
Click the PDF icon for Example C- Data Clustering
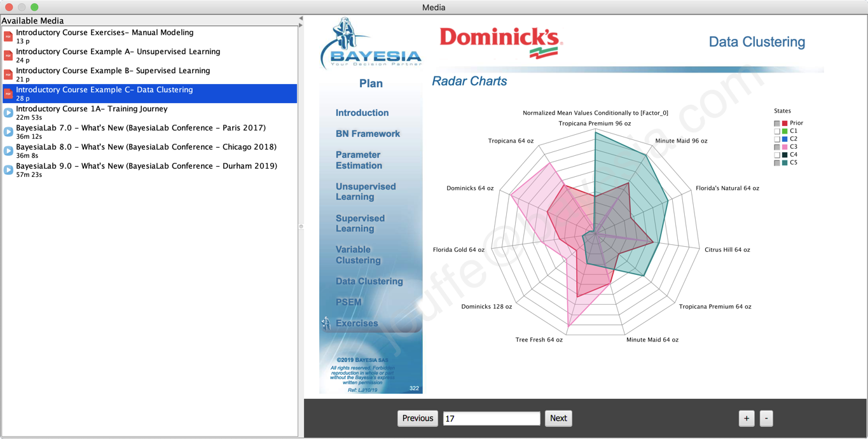coord(8,94)
